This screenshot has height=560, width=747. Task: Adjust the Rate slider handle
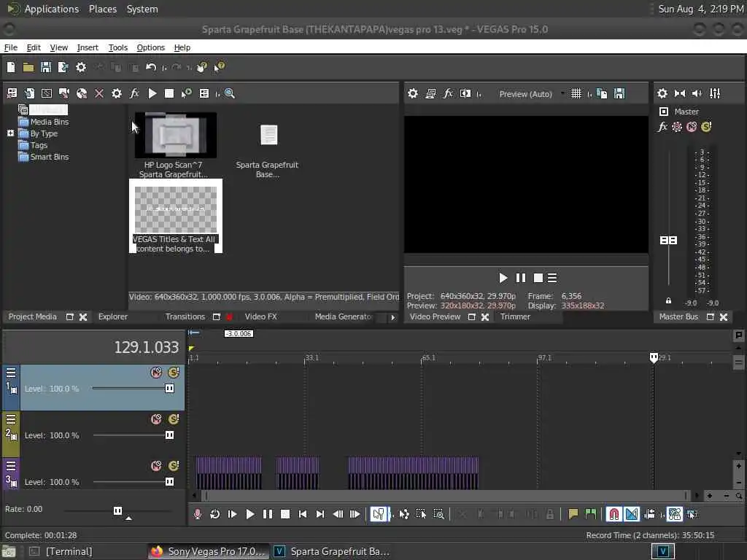coord(117,511)
